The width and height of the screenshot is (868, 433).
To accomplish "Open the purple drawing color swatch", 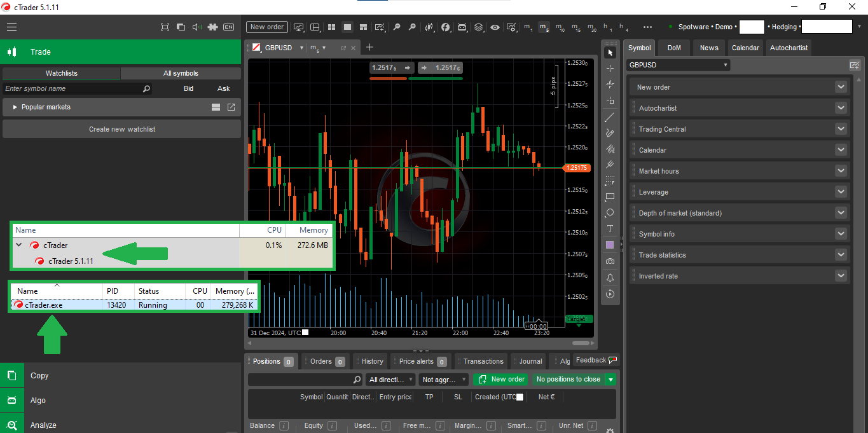I will [x=610, y=245].
